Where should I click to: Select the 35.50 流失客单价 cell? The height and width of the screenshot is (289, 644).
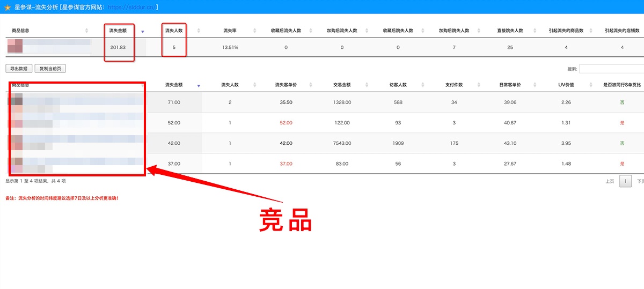(286, 102)
